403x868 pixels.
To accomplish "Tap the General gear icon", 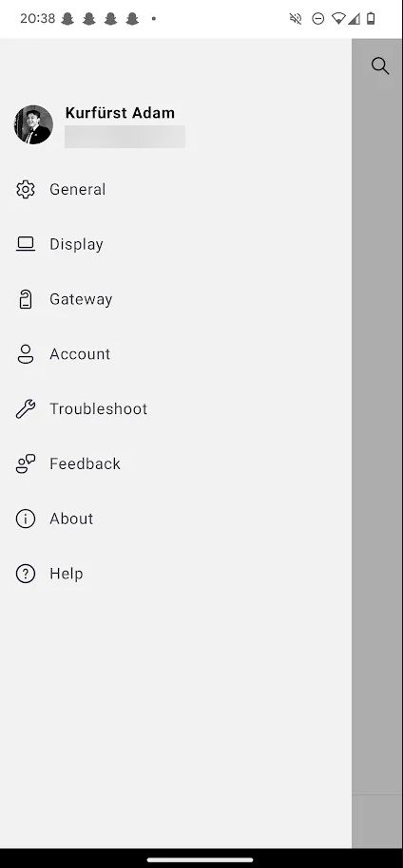I will click(x=25, y=189).
